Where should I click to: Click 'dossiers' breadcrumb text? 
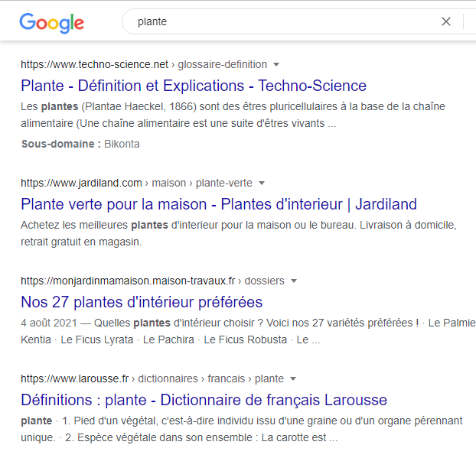265,281
